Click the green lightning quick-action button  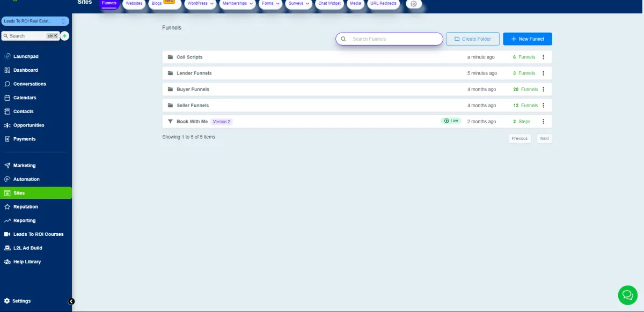(x=64, y=36)
